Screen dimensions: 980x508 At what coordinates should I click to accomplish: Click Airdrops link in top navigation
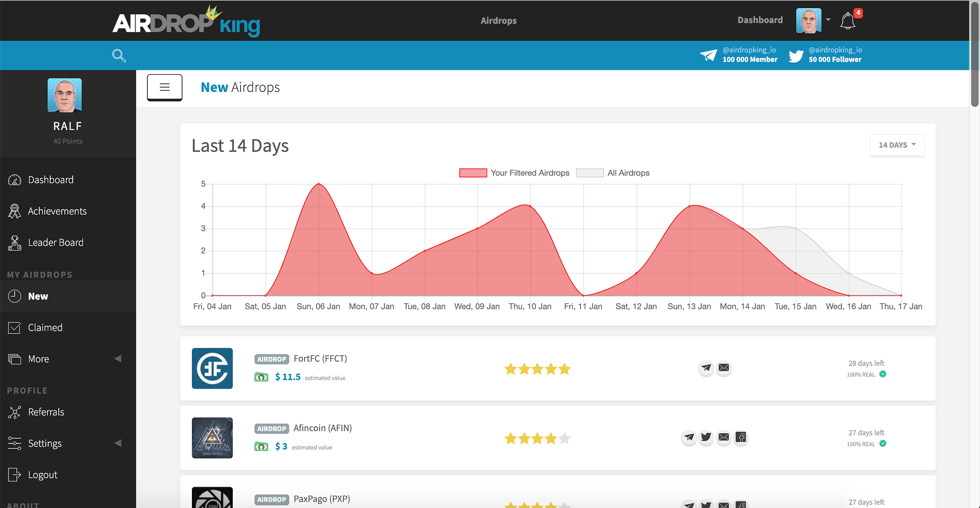click(499, 20)
